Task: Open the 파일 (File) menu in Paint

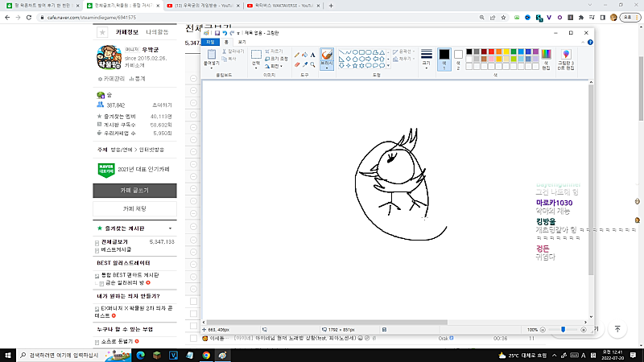Action: [211, 41]
